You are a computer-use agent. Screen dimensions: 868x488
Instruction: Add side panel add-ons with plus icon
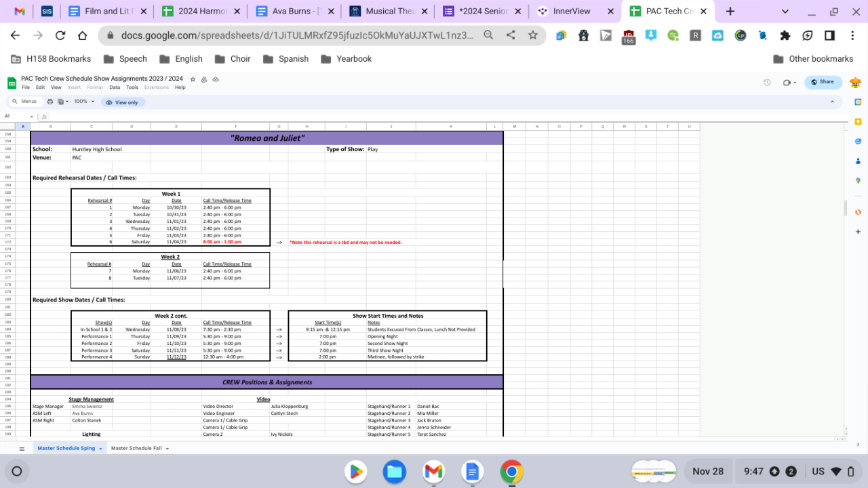858,232
